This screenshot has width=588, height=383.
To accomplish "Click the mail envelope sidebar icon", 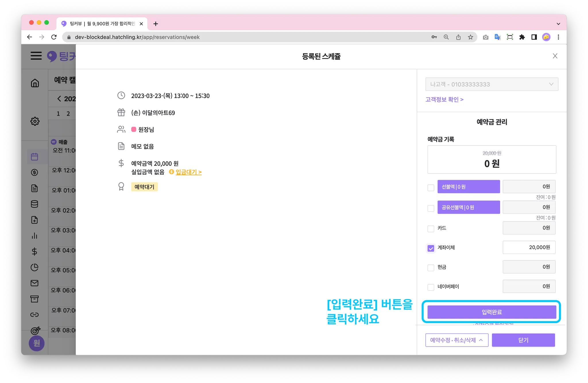I will 34,283.
